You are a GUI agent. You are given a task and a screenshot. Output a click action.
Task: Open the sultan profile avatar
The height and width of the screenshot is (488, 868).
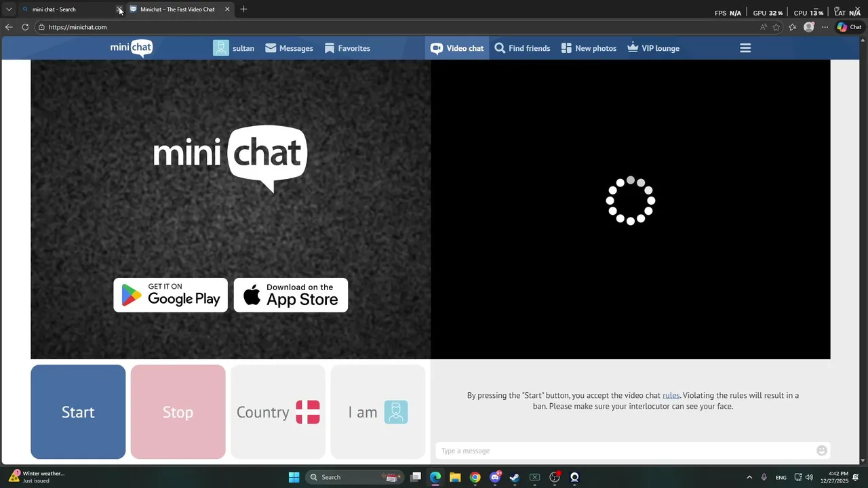pyautogui.click(x=221, y=48)
